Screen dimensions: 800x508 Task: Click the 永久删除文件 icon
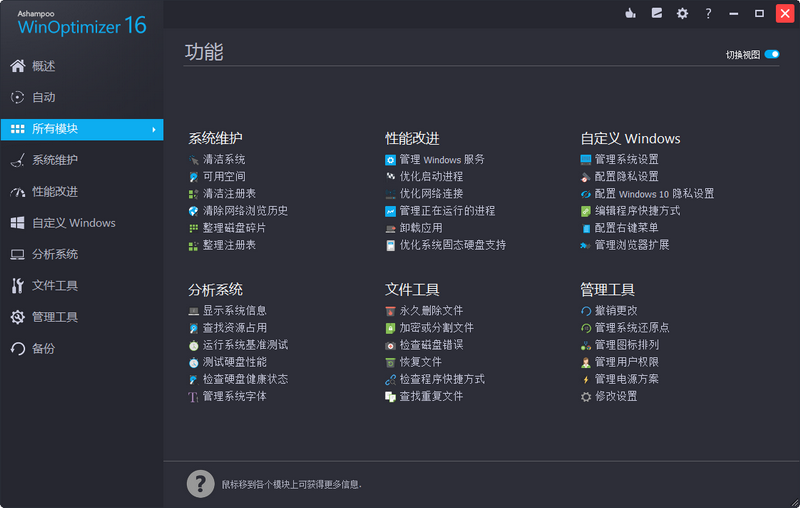point(390,311)
